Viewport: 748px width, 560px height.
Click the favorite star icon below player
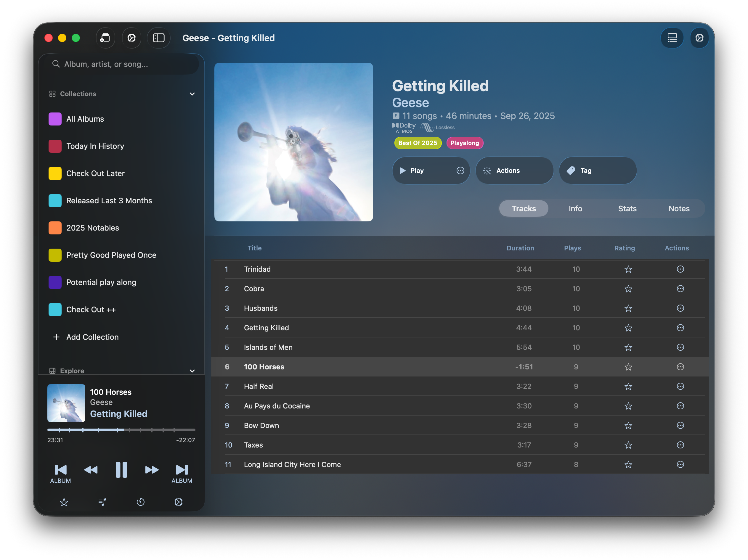[64, 502]
